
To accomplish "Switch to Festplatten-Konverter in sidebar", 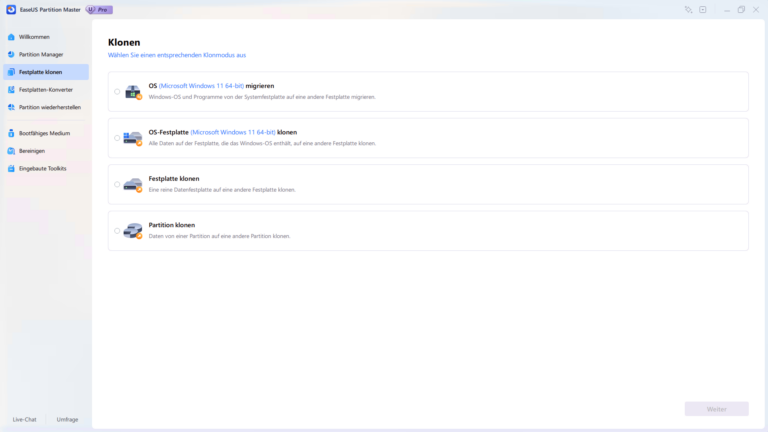I will click(x=46, y=90).
